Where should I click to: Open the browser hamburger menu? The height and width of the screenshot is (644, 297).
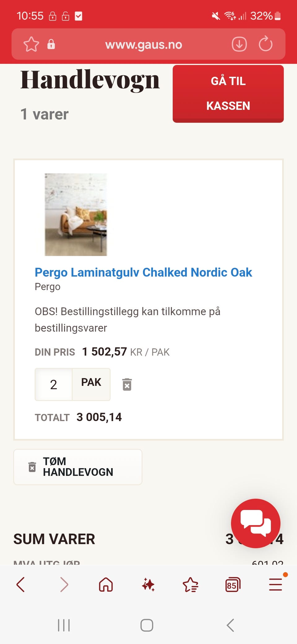pyautogui.click(x=275, y=585)
